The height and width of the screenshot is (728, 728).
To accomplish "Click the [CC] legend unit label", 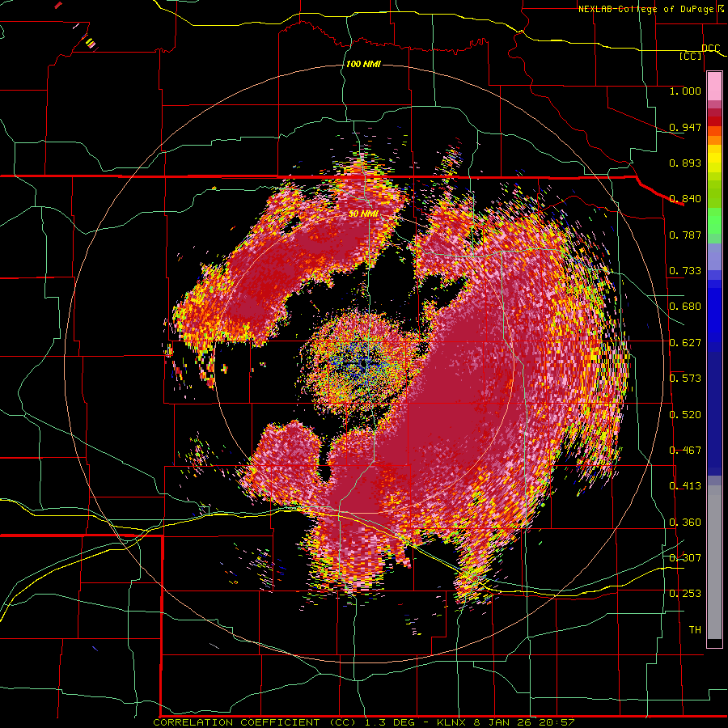I will coord(691,56).
